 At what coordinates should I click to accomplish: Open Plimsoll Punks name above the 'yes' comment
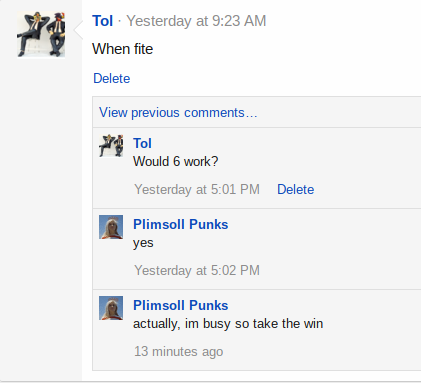click(x=181, y=224)
